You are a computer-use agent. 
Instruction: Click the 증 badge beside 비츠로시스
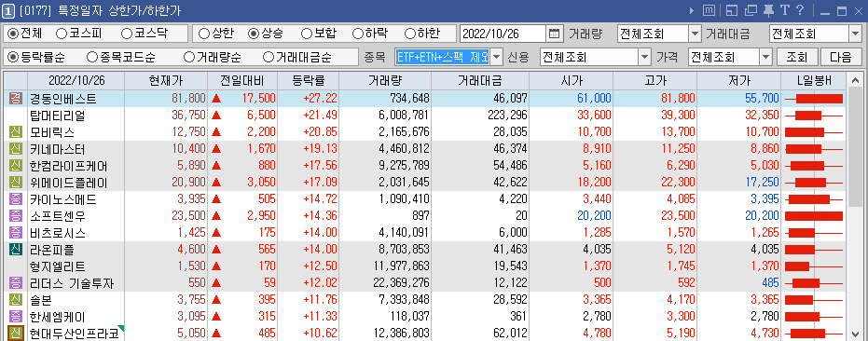pos(16,233)
